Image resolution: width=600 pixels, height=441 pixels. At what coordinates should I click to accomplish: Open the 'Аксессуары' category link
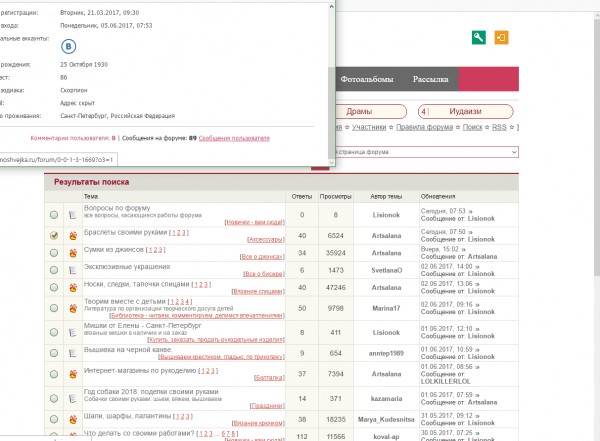tap(266, 240)
